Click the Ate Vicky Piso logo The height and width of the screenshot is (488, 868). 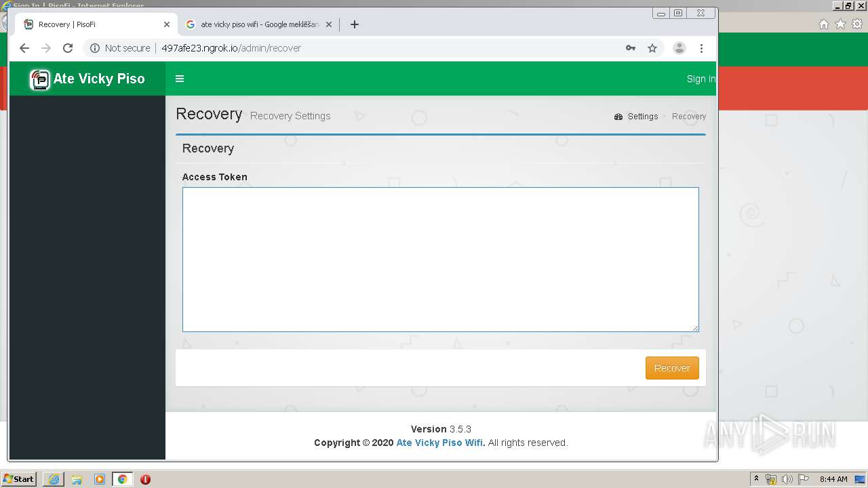tap(40, 79)
